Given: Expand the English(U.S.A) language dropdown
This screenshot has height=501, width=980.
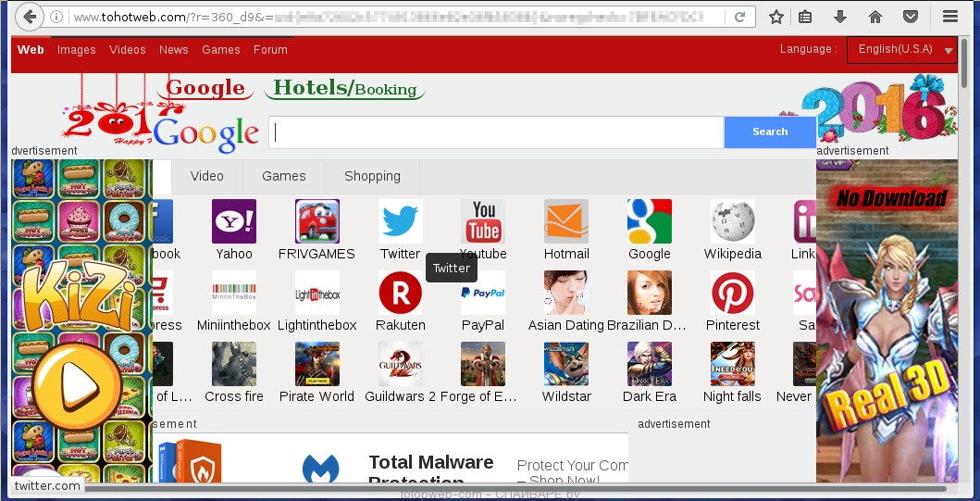Looking at the screenshot, I should pyautogui.click(x=901, y=50).
